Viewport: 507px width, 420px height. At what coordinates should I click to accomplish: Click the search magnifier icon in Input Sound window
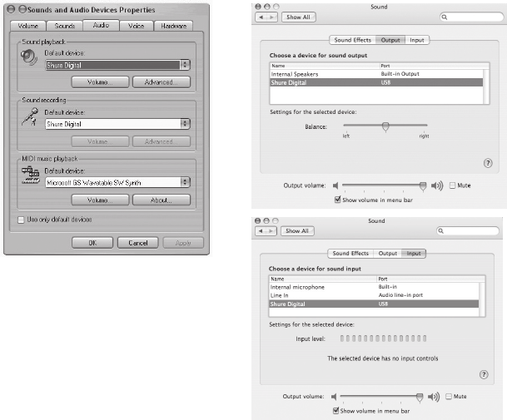[440, 230]
